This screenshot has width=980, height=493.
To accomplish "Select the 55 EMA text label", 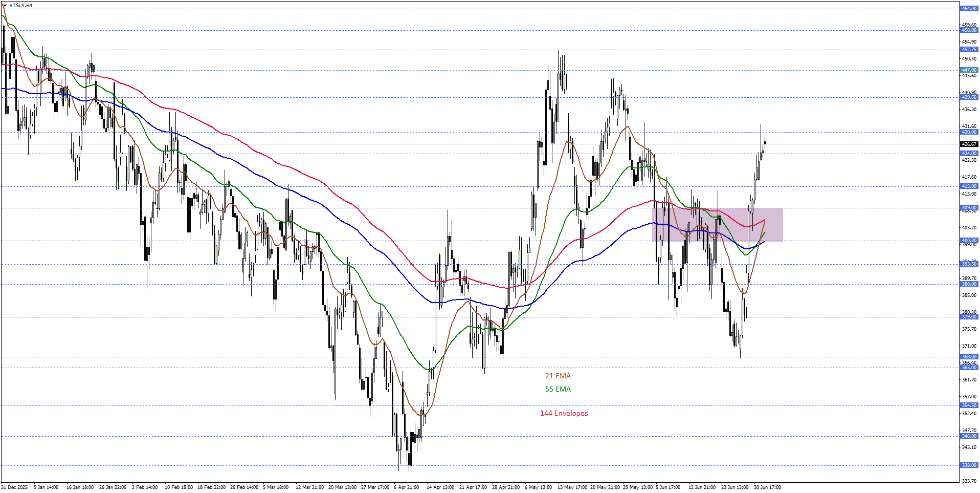I will click(x=558, y=389).
